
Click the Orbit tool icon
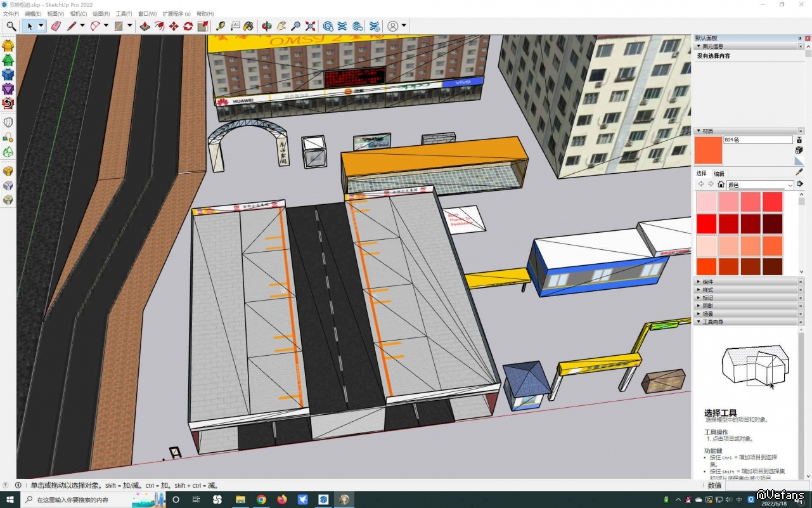(x=267, y=26)
